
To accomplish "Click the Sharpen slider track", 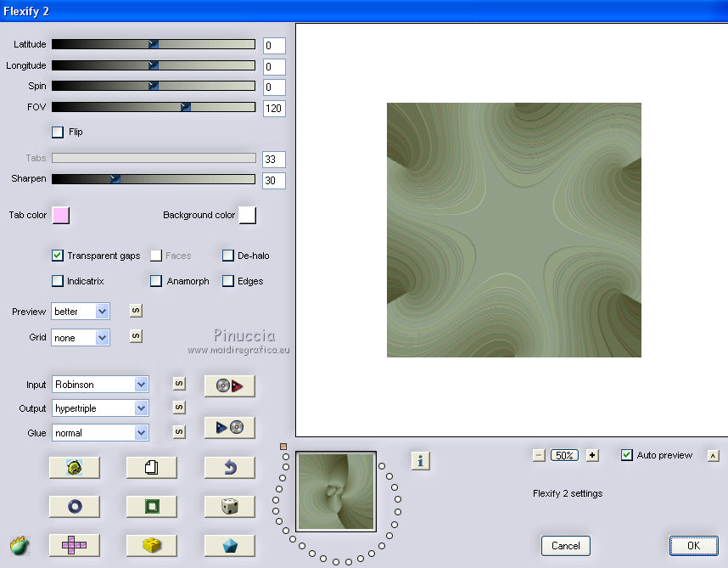I will [x=154, y=179].
